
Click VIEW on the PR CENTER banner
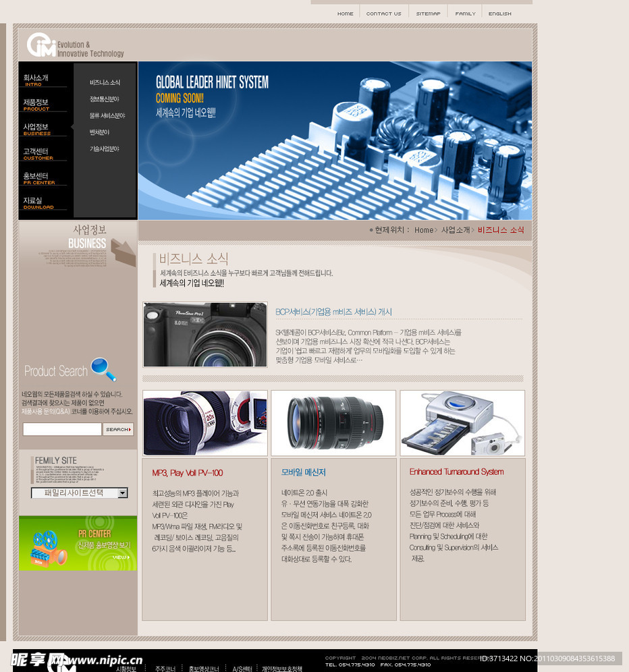(121, 557)
